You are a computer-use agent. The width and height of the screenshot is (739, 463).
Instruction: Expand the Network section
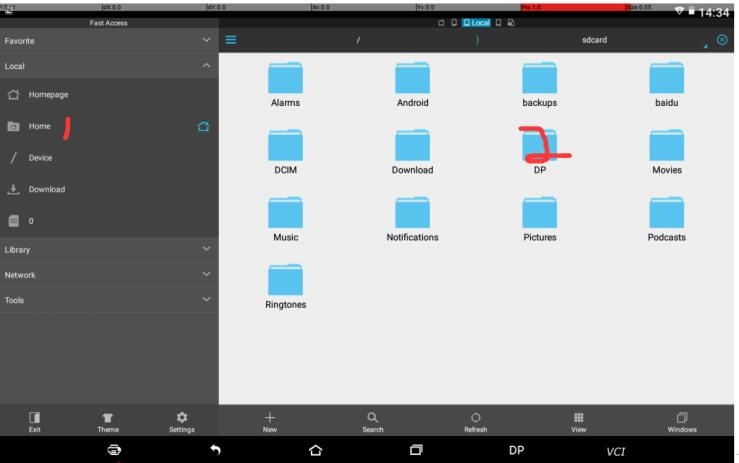click(x=108, y=274)
